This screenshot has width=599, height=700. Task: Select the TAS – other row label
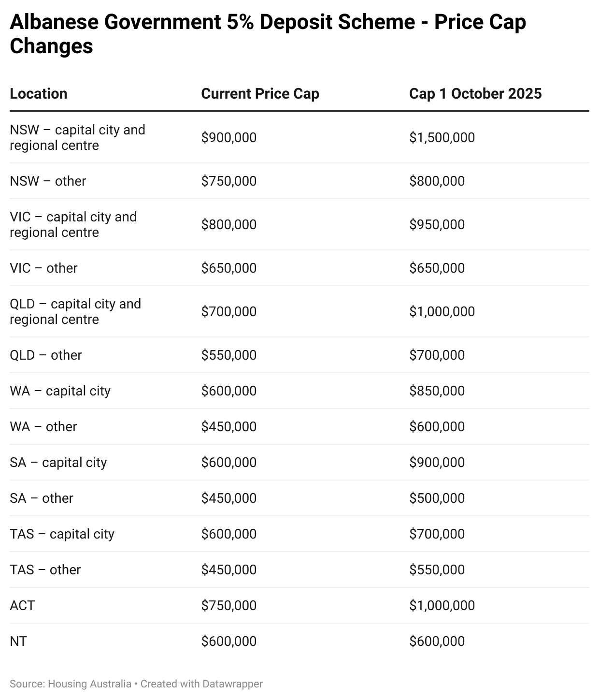click(45, 570)
